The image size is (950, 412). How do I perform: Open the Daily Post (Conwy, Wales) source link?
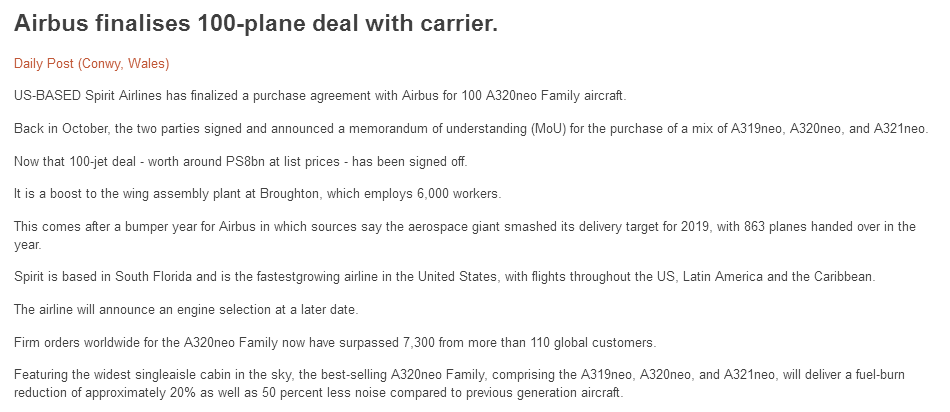(91, 64)
